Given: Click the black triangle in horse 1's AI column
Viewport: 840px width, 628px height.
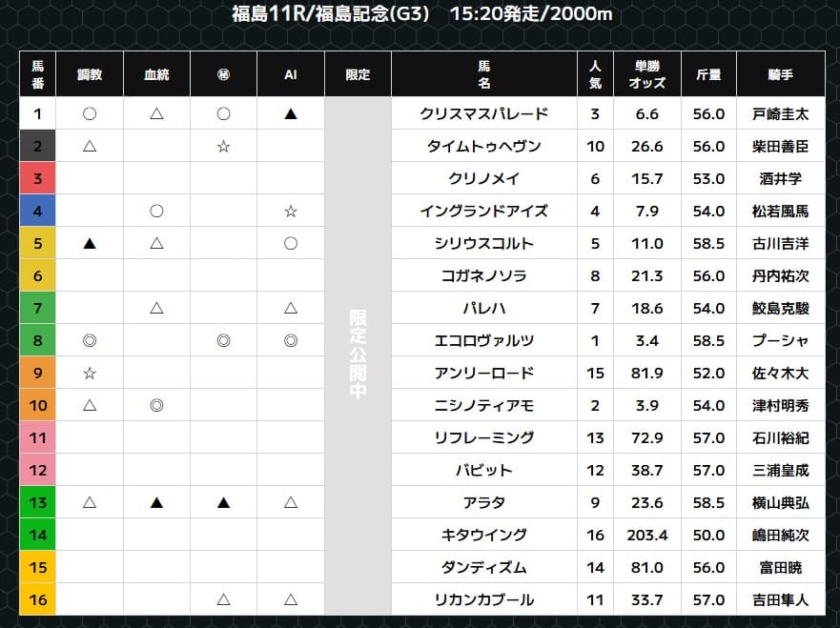Looking at the screenshot, I should tap(291, 114).
